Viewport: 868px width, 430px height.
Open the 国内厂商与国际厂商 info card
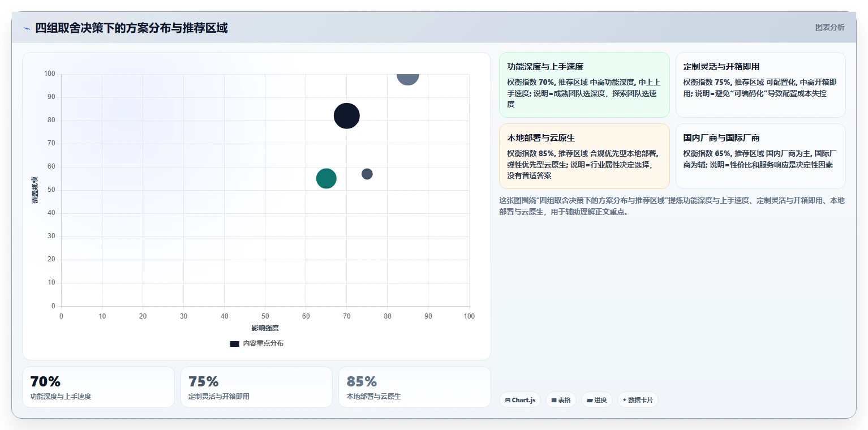pos(760,156)
